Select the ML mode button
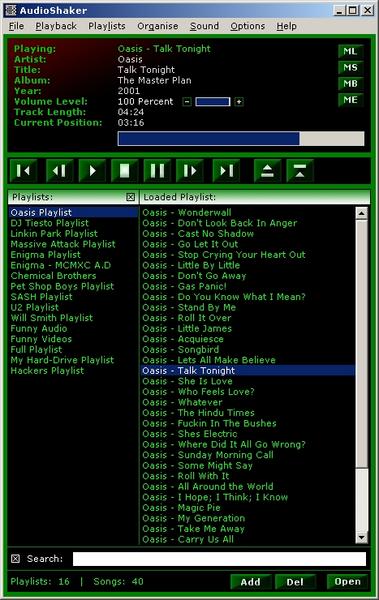379x600 pixels. tap(350, 51)
